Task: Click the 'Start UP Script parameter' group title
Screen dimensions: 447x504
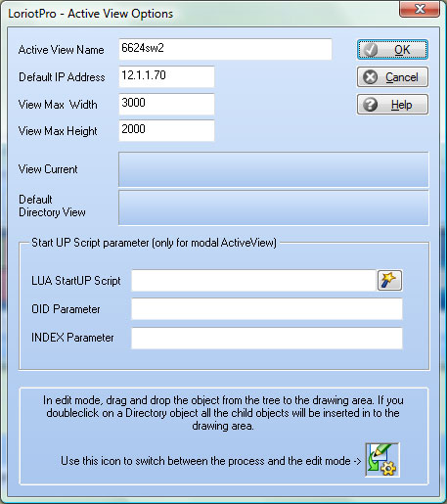Action: [154, 243]
